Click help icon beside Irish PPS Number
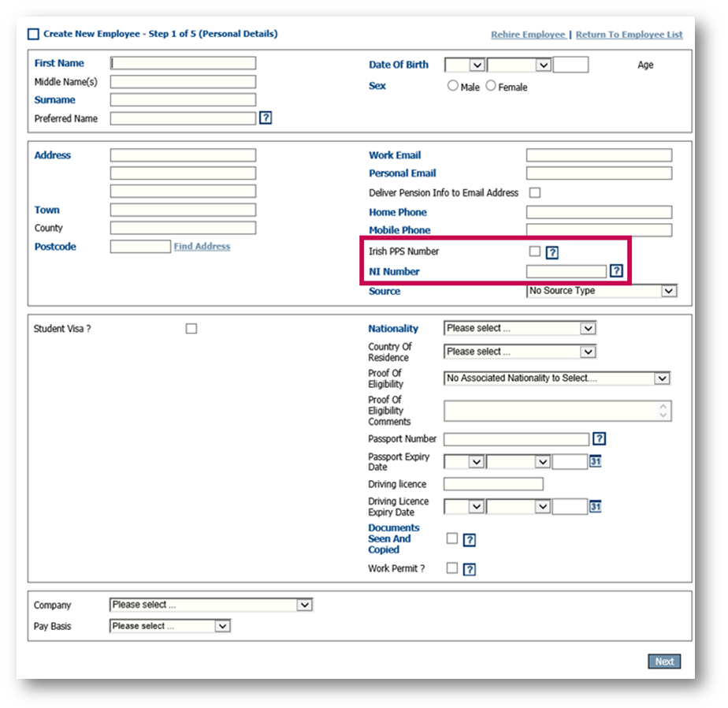This screenshot has height=708, width=728. 552,252
